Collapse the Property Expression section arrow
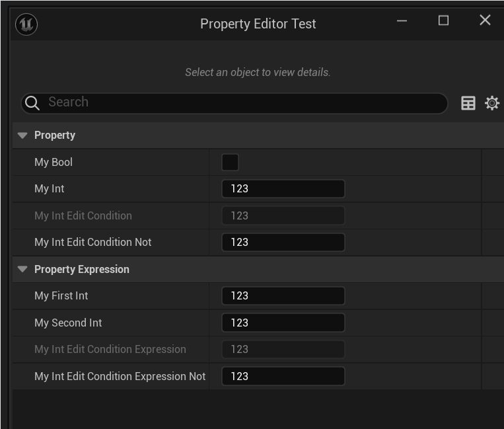504x429 pixels. coord(22,270)
